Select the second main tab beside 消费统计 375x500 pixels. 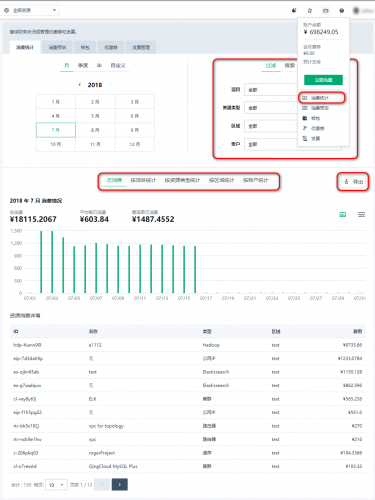click(x=57, y=47)
